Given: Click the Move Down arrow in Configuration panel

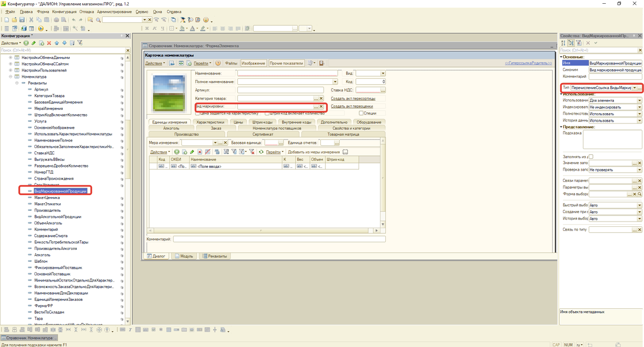Looking at the screenshot, I should tap(64, 43).
